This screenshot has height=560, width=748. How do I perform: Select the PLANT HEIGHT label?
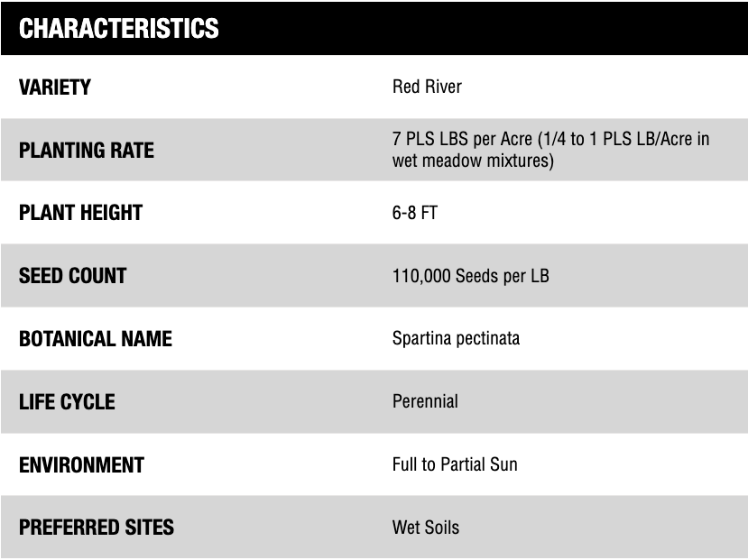(x=80, y=213)
